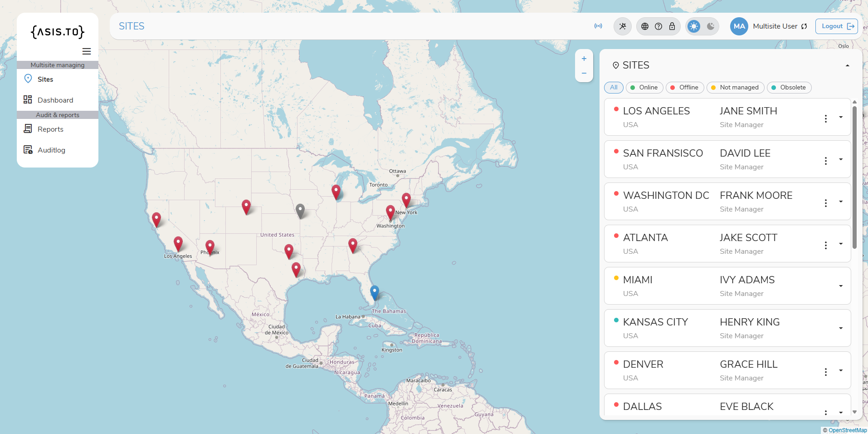This screenshot has height=434, width=868.
Task: Expand the Kansas City site card
Action: coord(841,328)
